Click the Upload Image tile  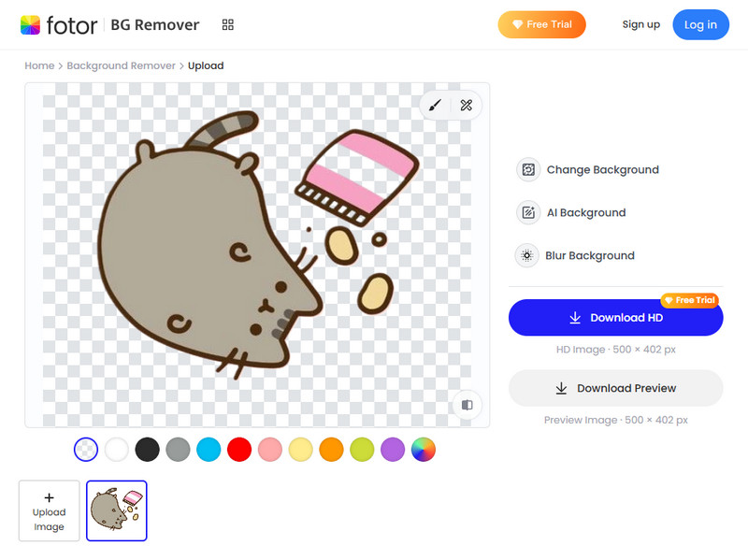click(x=50, y=510)
